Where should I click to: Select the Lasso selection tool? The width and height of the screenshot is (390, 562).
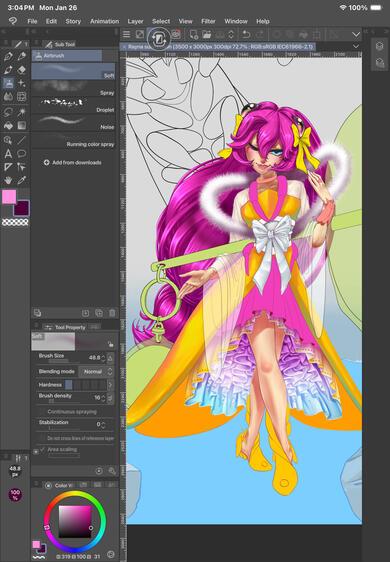(8, 112)
